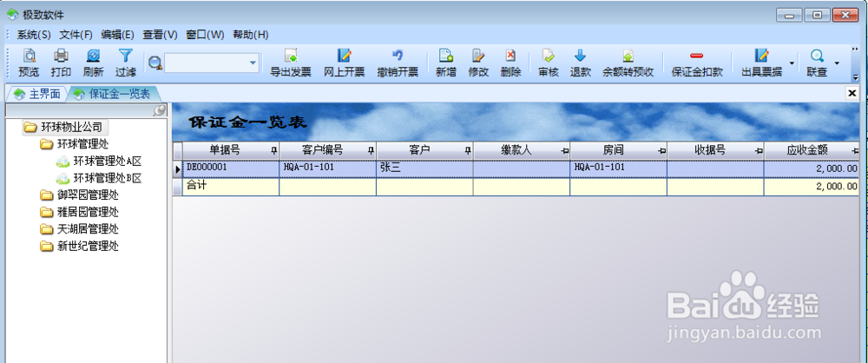Select 御翠园管理处 folder
This screenshot has width=868, height=363.
pos(80,195)
